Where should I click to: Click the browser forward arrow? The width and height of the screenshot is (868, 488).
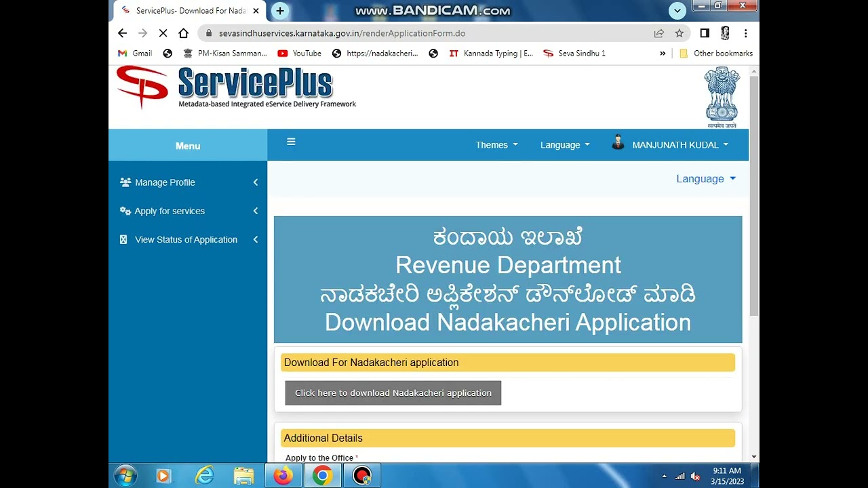[x=142, y=33]
